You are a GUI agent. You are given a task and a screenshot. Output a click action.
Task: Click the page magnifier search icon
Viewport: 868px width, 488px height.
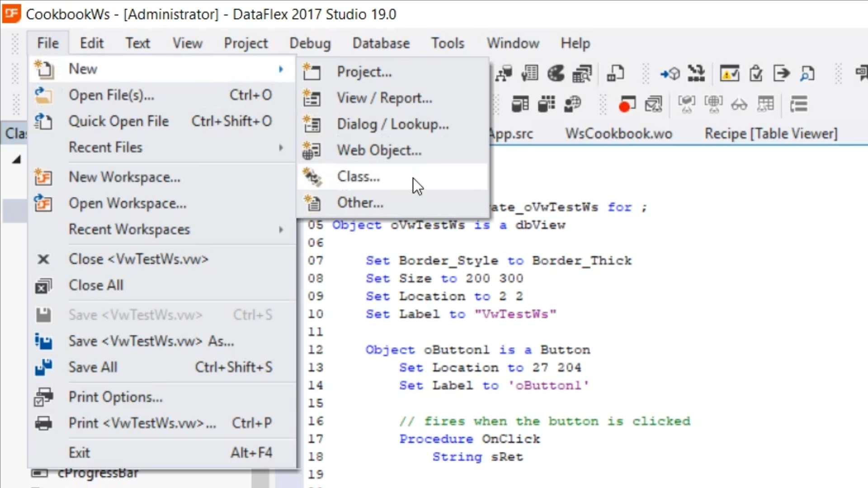(x=807, y=73)
